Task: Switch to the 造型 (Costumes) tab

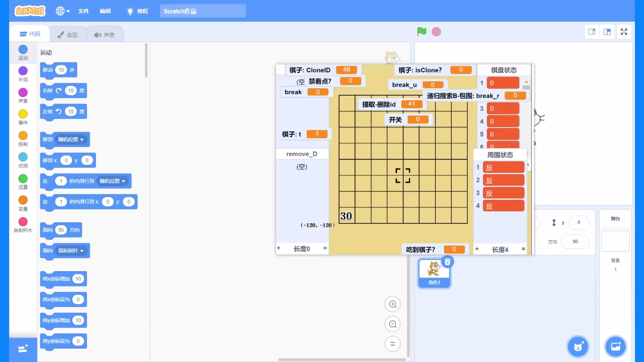Action: coord(68,34)
